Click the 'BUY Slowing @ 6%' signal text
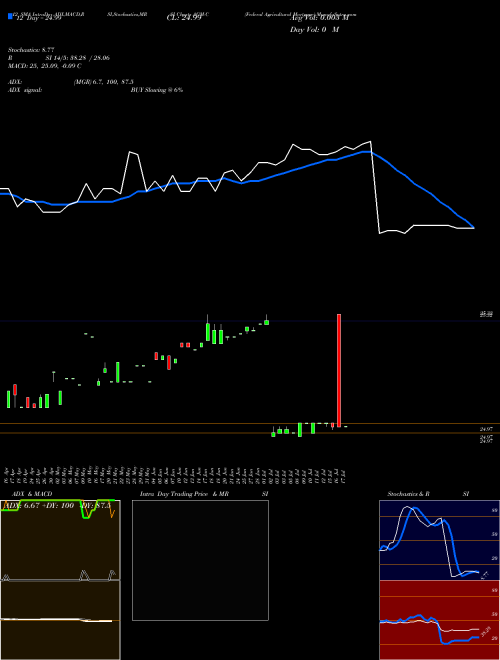This screenshot has height=660, width=500. [x=157, y=90]
